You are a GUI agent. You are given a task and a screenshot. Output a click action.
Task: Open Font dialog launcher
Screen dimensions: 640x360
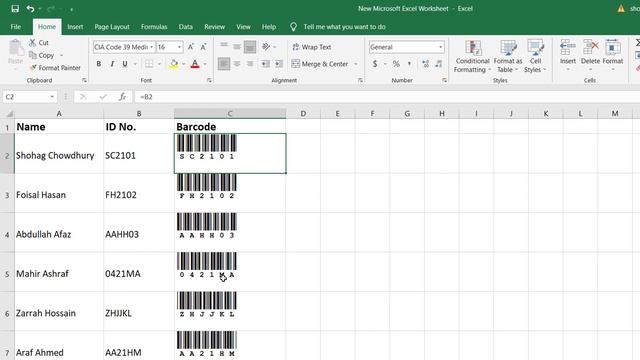[x=209, y=80]
